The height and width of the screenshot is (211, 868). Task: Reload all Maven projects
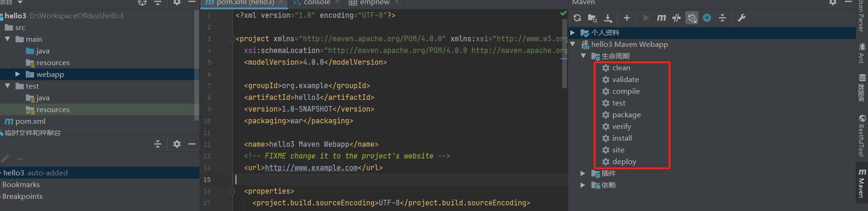point(577,18)
